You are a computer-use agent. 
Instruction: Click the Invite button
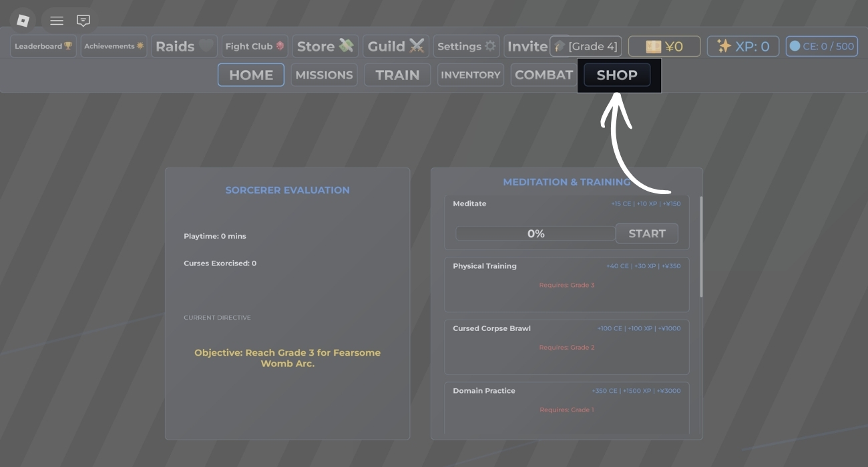[x=527, y=46]
